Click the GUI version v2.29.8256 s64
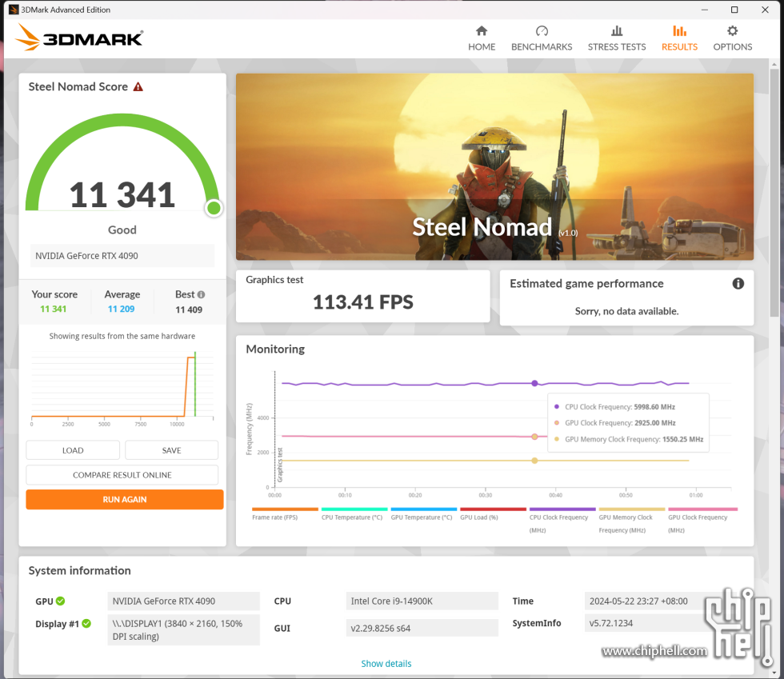 [x=422, y=628]
